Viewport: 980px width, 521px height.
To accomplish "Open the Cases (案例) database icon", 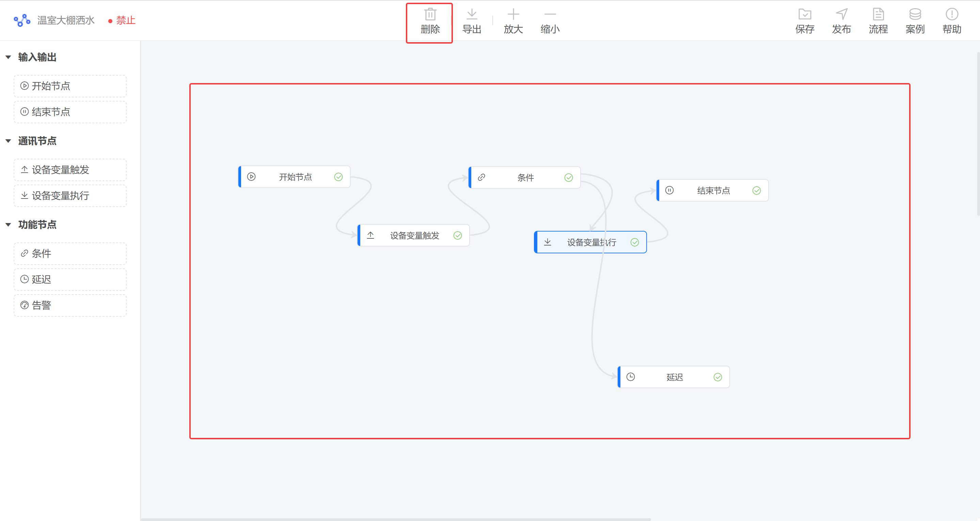I will coord(915,21).
